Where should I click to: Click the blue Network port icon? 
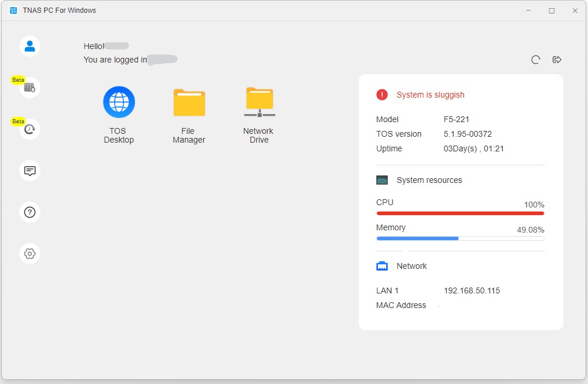[x=381, y=266]
